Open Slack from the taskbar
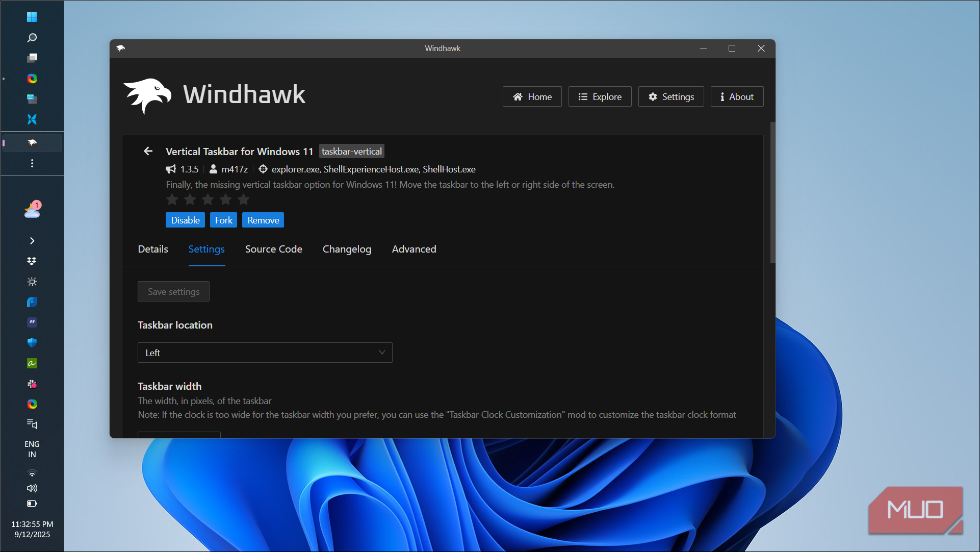 [x=32, y=384]
